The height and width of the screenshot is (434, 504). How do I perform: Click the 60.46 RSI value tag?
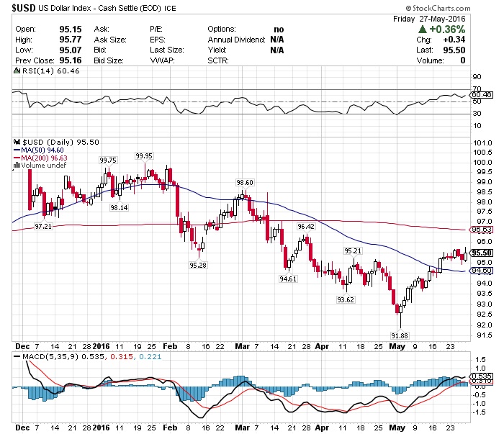click(x=481, y=95)
